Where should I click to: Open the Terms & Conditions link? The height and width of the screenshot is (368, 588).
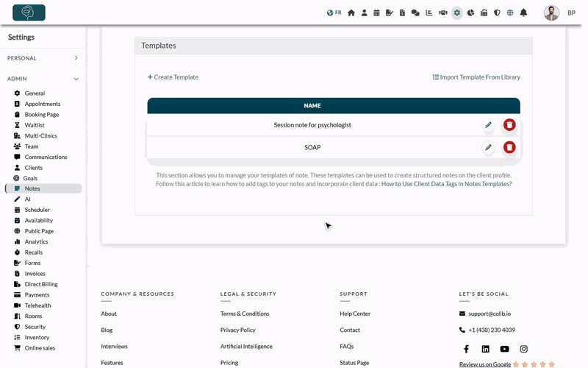click(x=245, y=314)
